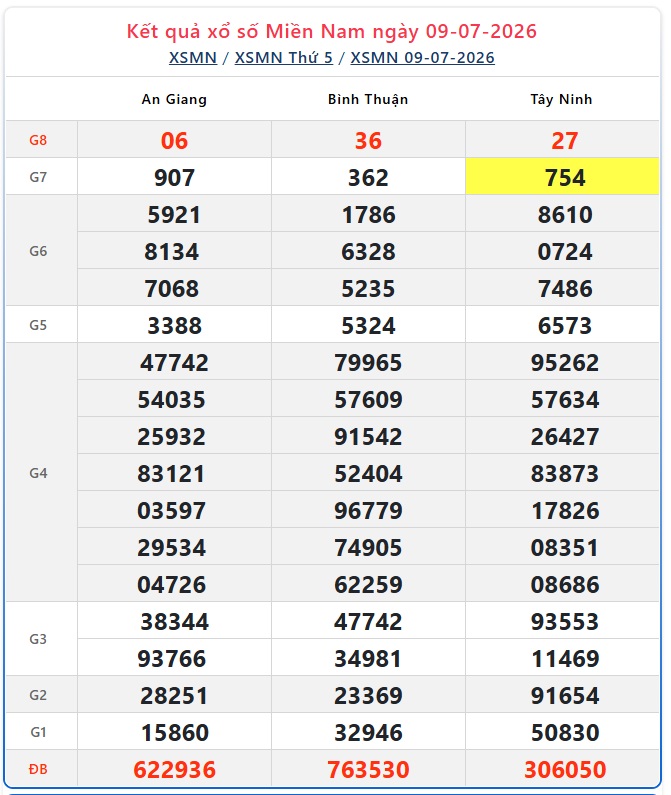Click the G4 row label

tap(39, 473)
